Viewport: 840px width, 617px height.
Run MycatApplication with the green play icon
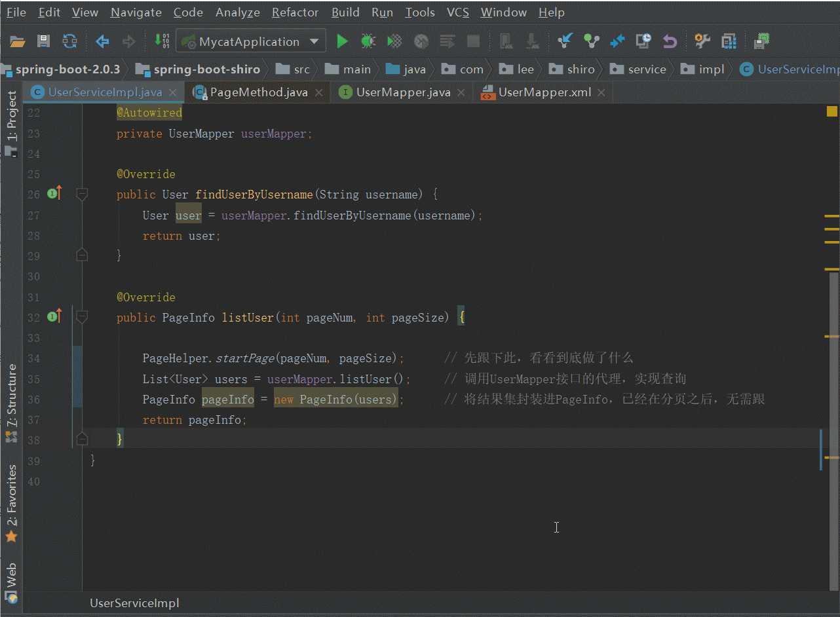(x=342, y=42)
